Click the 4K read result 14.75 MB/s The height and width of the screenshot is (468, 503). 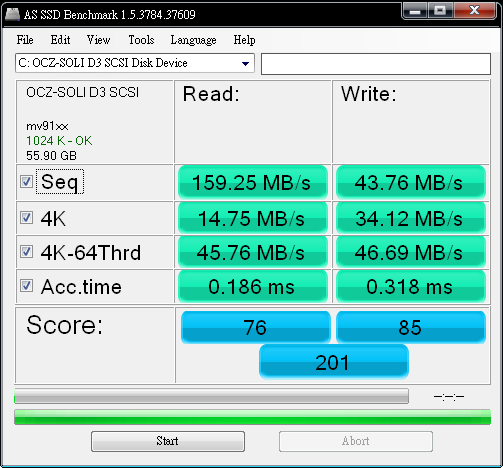(253, 218)
